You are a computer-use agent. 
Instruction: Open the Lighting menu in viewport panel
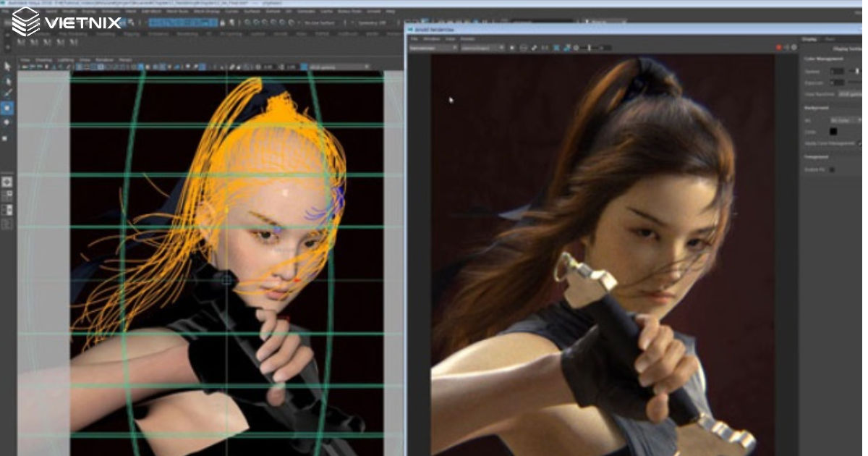tap(65, 59)
